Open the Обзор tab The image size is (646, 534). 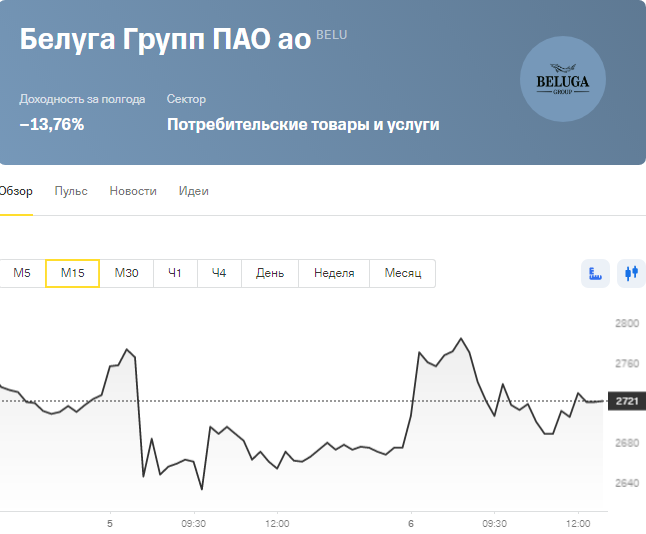(x=16, y=191)
